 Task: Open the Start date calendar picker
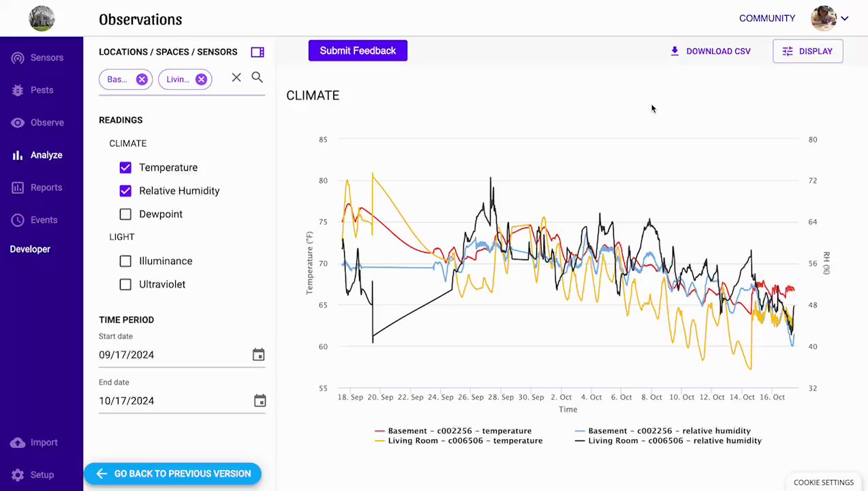258,355
